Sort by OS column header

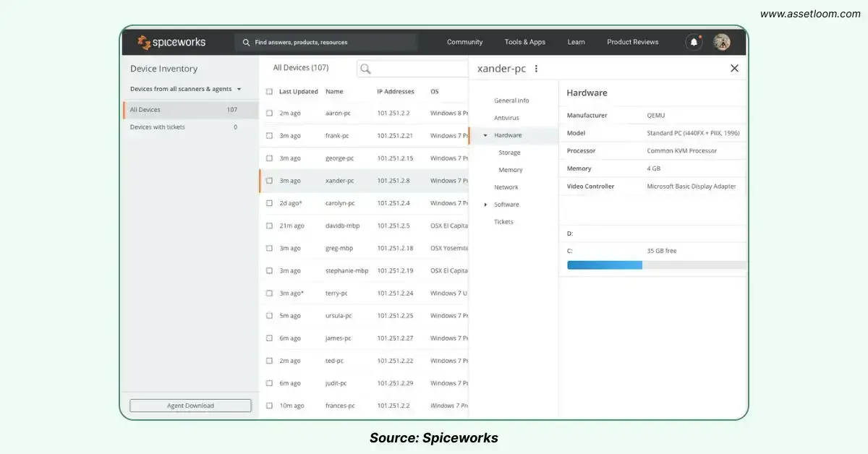(x=435, y=92)
